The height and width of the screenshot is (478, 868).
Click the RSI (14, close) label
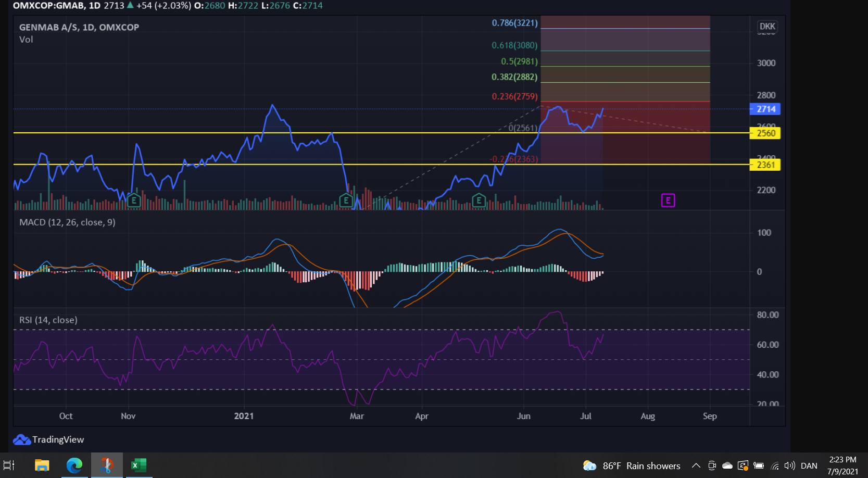click(x=48, y=320)
